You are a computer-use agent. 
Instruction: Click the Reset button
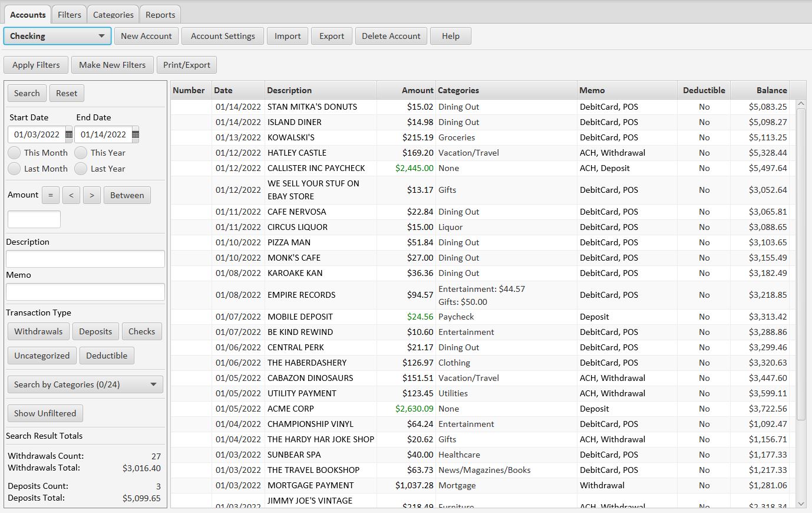[67, 93]
